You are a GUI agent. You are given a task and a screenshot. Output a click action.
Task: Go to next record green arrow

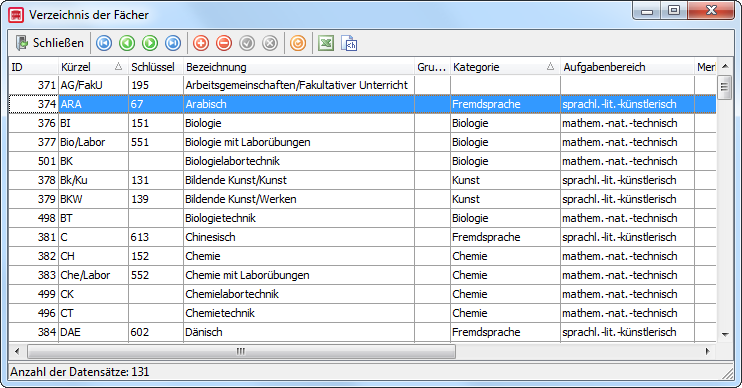coord(150,43)
